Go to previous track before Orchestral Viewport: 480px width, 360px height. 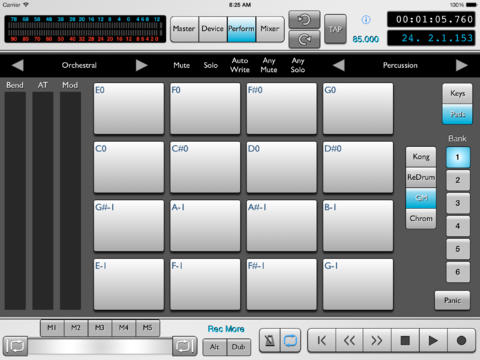(18, 65)
